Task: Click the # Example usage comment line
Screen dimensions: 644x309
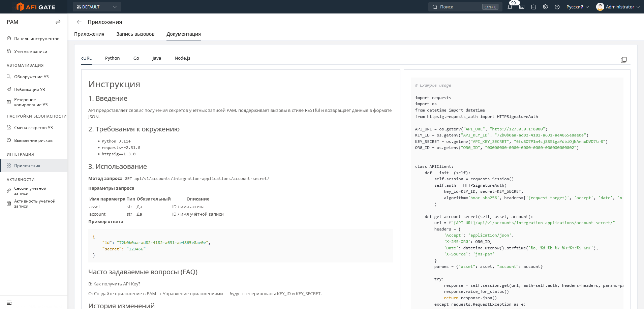Action: pos(433,85)
